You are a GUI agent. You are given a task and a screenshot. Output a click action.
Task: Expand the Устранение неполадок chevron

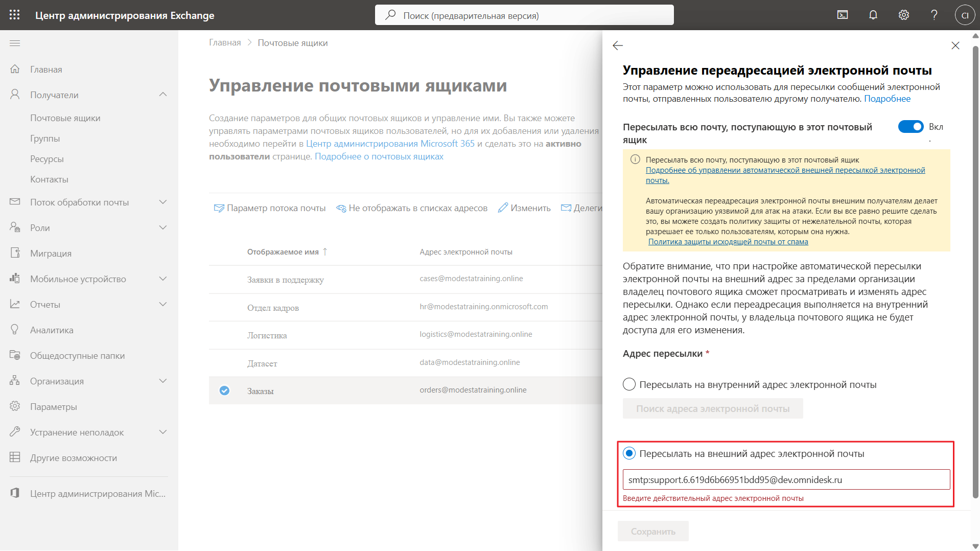click(163, 432)
